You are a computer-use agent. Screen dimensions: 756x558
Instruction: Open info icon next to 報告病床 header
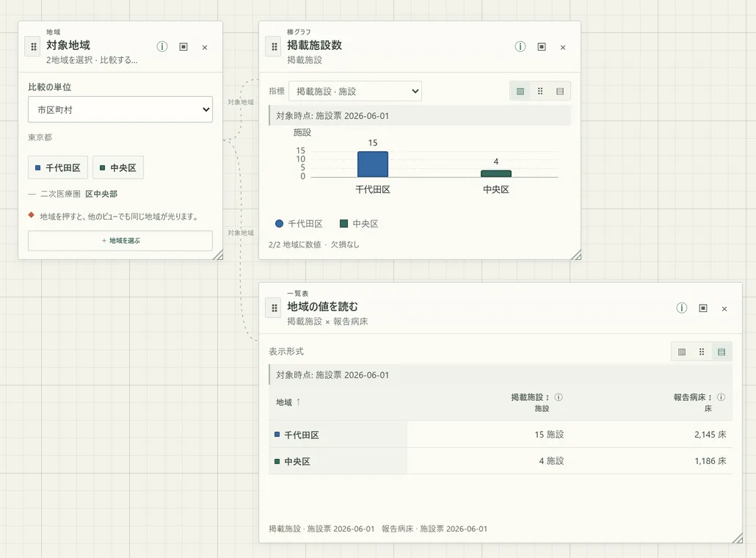pos(722,397)
